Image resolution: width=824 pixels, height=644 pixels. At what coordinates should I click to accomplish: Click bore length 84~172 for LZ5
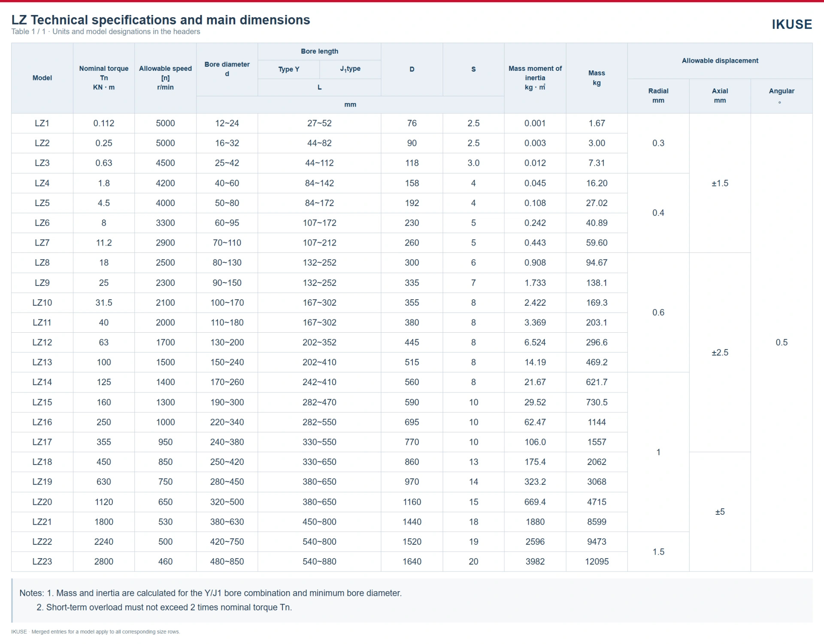[x=319, y=203]
